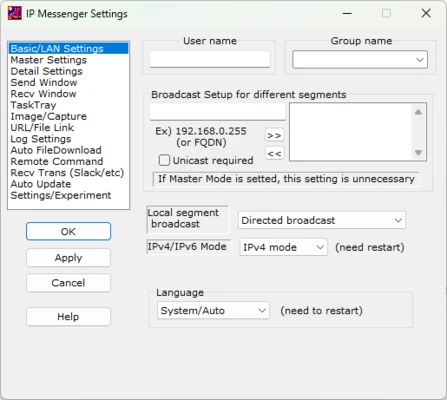Screen dimensions: 447x400
Task: Focus the User name input field
Action: (x=210, y=59)
